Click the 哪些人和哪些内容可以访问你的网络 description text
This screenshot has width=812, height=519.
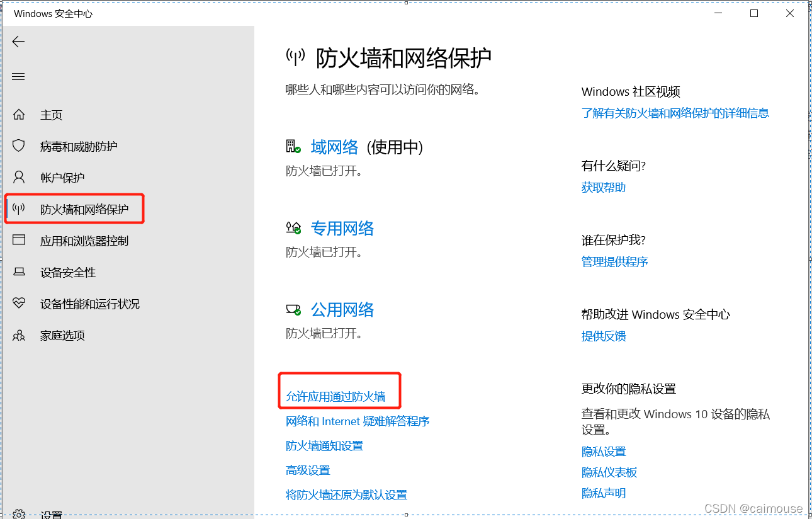point(383,89)
